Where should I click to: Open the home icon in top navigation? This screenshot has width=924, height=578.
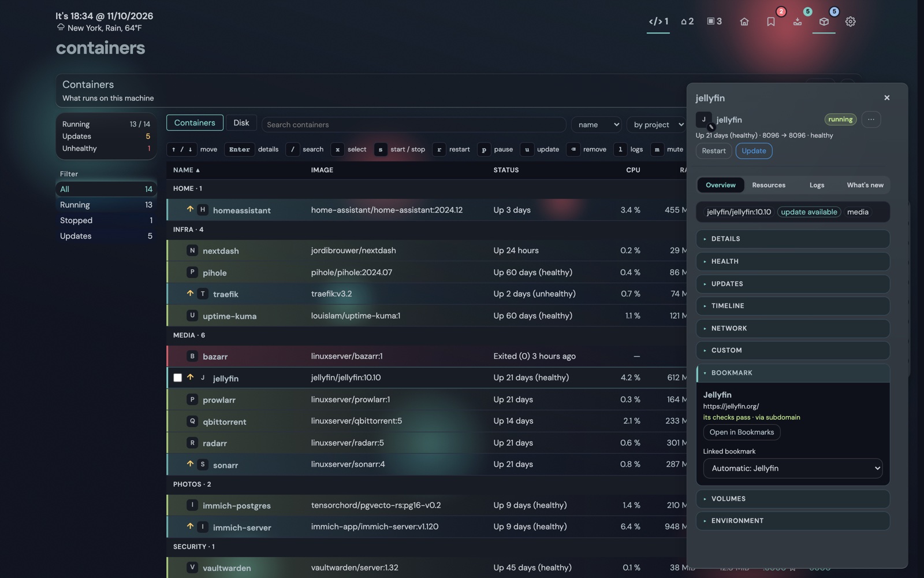pyautogui.click(x=744, y=21)
